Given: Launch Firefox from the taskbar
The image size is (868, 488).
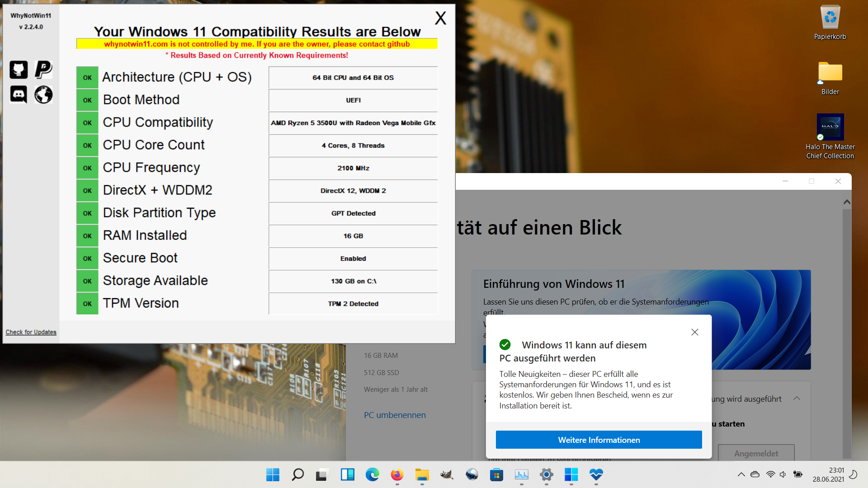Looking at the screenshot, I should tap(397, 474).
